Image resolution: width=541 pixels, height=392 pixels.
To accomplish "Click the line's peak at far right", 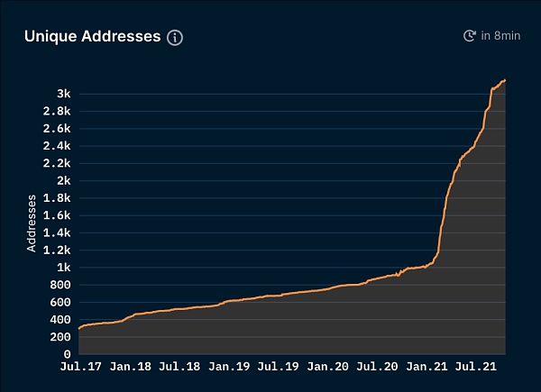I will pyautogui.click(x=505, y=80).
